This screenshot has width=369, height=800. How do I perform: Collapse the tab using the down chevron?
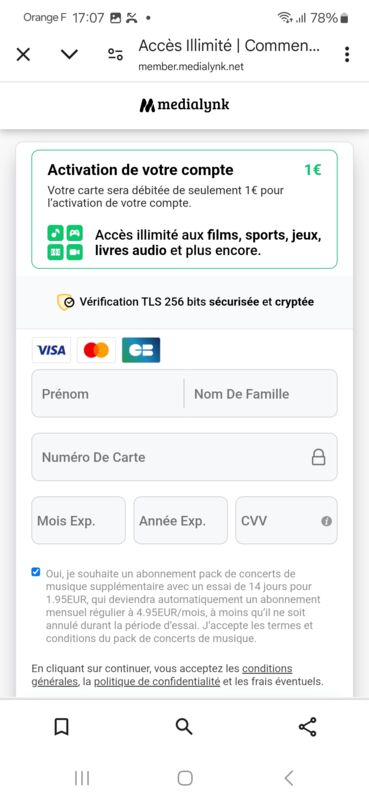69,54
